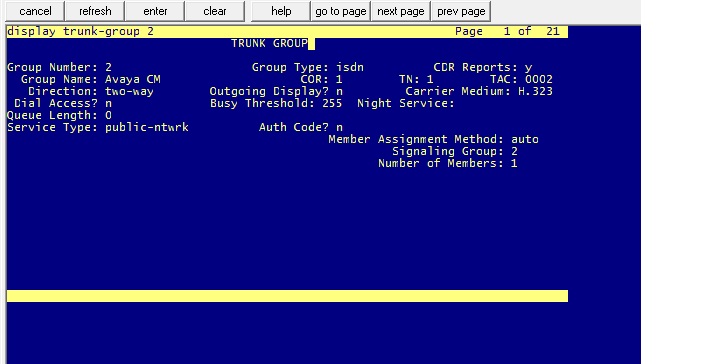The height and width of the screenshot is (364, 722).
Task: Click the Outgoing Display value n
Action: (x=339, y=91)
